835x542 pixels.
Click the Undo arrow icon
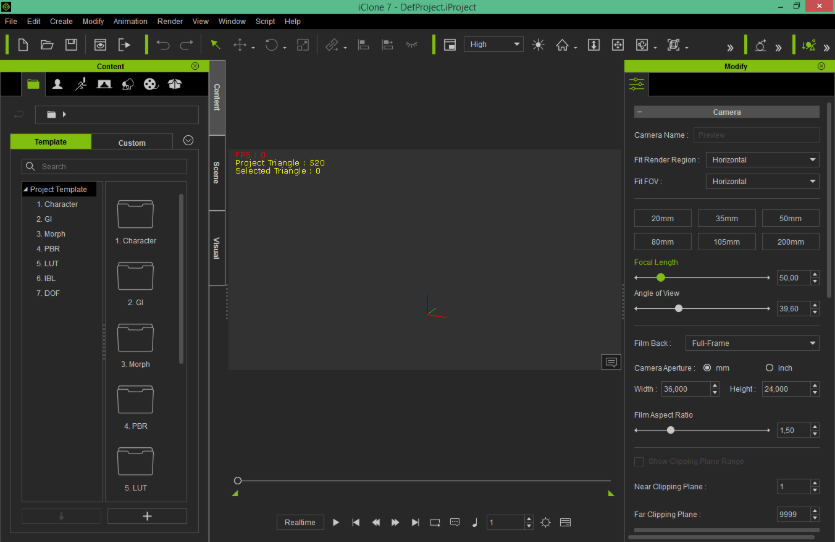point(163,45)
